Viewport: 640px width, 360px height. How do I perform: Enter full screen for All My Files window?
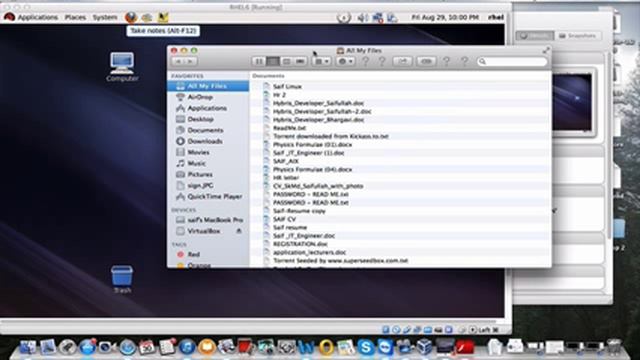click(546, 50)
